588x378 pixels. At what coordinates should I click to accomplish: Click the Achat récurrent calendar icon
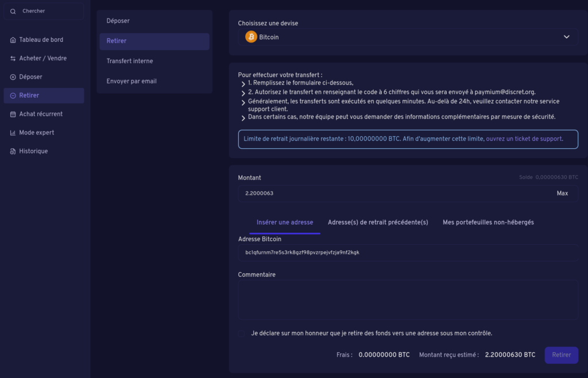(13, 114)
